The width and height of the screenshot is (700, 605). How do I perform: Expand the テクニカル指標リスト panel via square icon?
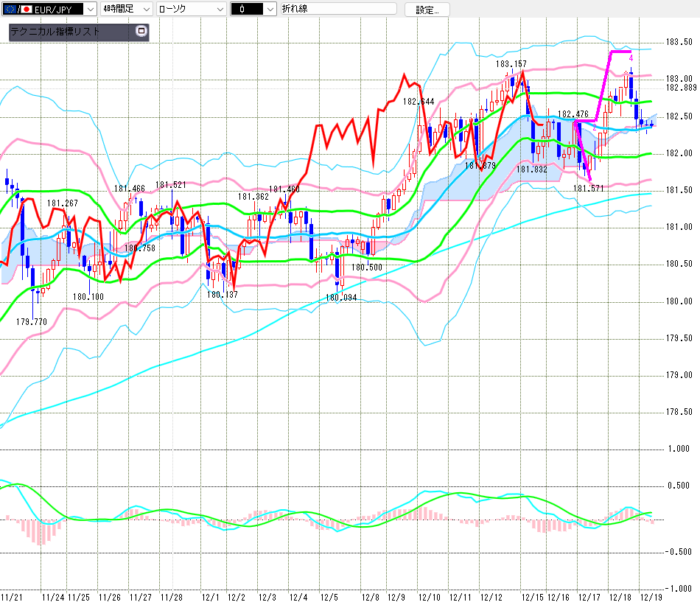[141, 32]
